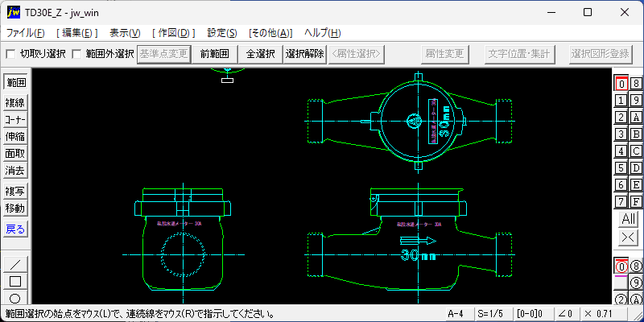Open the 設定(S) menu
644x322 pixels.
[x=222, y=33]
